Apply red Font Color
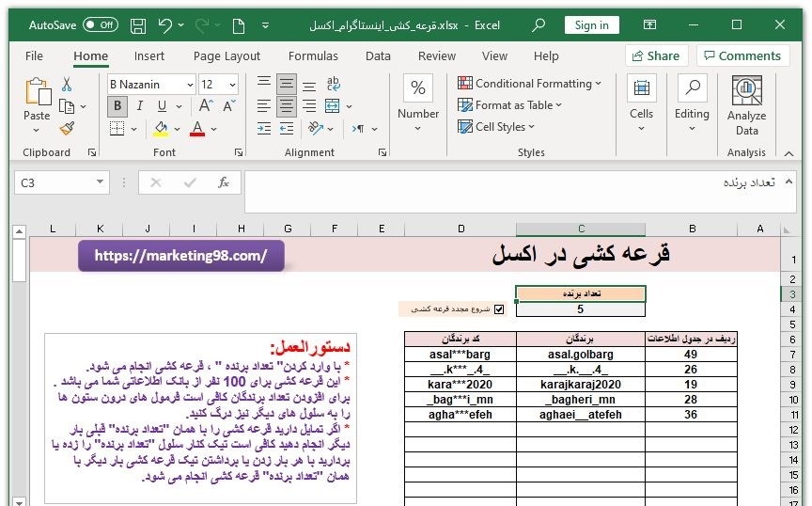This screenshot has width=812, height=506. point(197,129)
